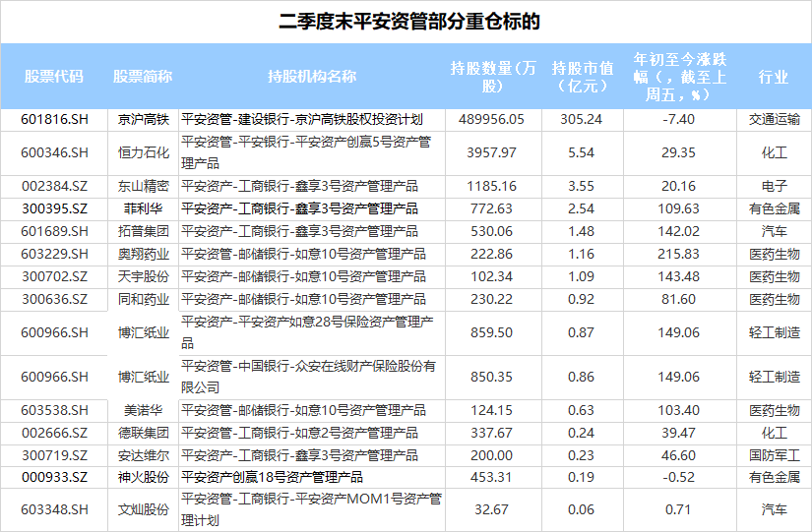Image resolution: width=812 pixels, height=532 pixels.
Task: Click the title 二季度末平安资管部分重仓标的
Action: click(409, 22)
